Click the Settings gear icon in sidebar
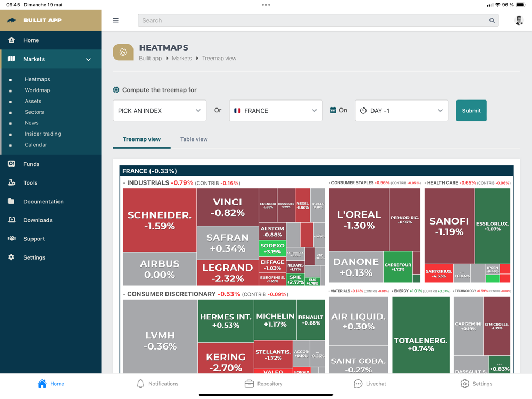532x399 pixels. [11, 257]
